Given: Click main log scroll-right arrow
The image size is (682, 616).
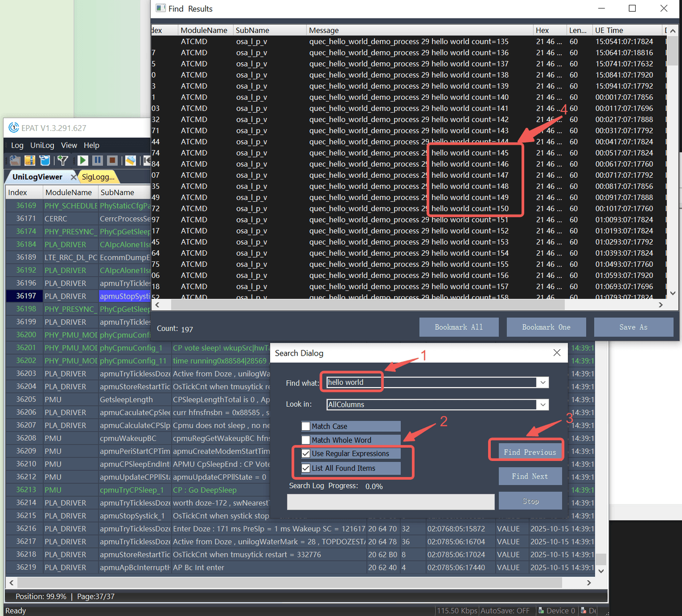Looking at the screenshot, I should tap(589, 582).
